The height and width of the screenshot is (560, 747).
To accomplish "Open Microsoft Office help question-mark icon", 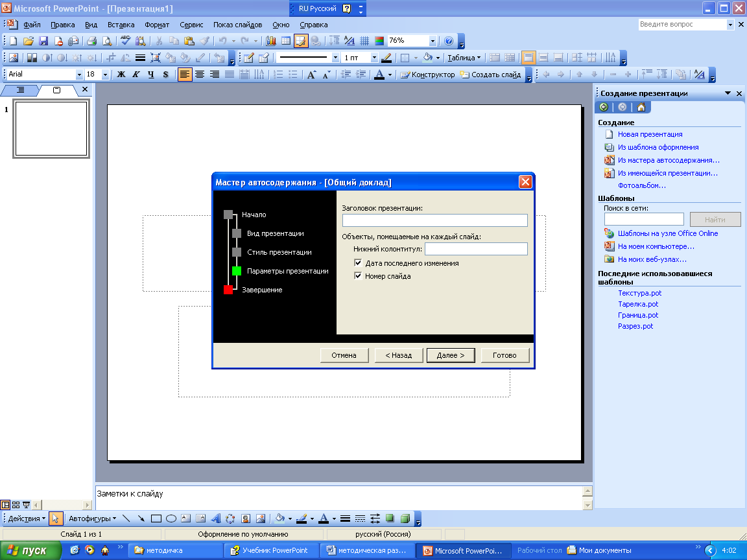I will (x=449, y=41).
